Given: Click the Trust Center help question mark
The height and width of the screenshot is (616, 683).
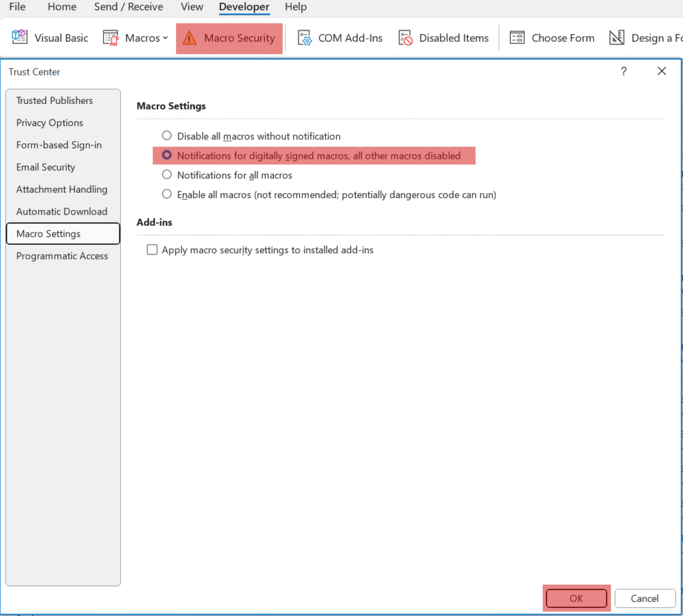Looking at the screenshot, I should pyautogui.click(x=624, y=71).
